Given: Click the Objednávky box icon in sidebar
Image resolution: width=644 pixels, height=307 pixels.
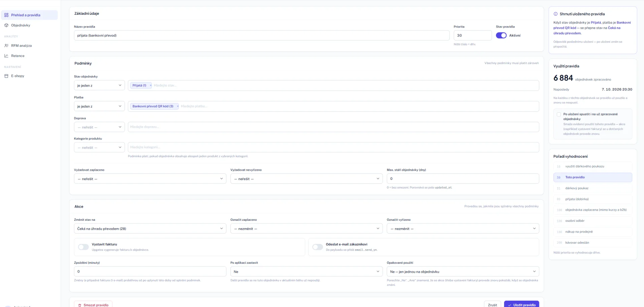Looking at the screenshot, I should click(6, 25).
